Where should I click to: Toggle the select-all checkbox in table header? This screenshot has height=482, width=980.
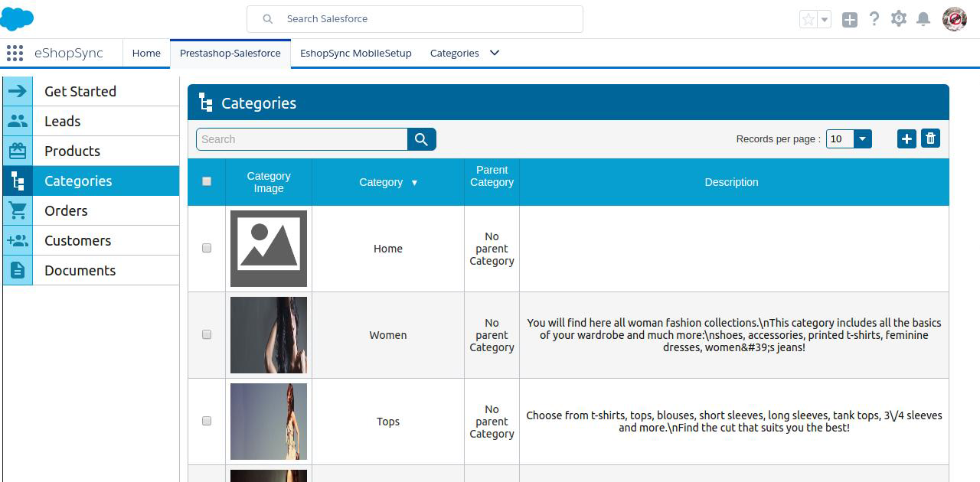[207, 181]
